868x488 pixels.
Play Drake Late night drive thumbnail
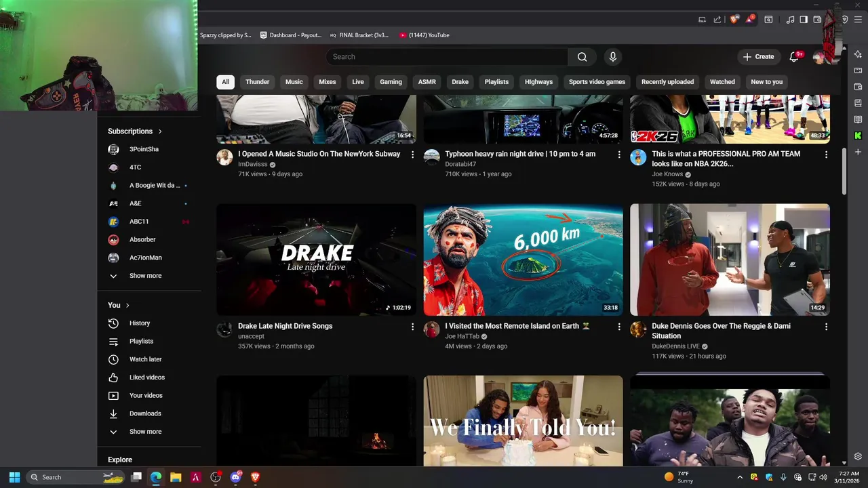tap(316, 260)
